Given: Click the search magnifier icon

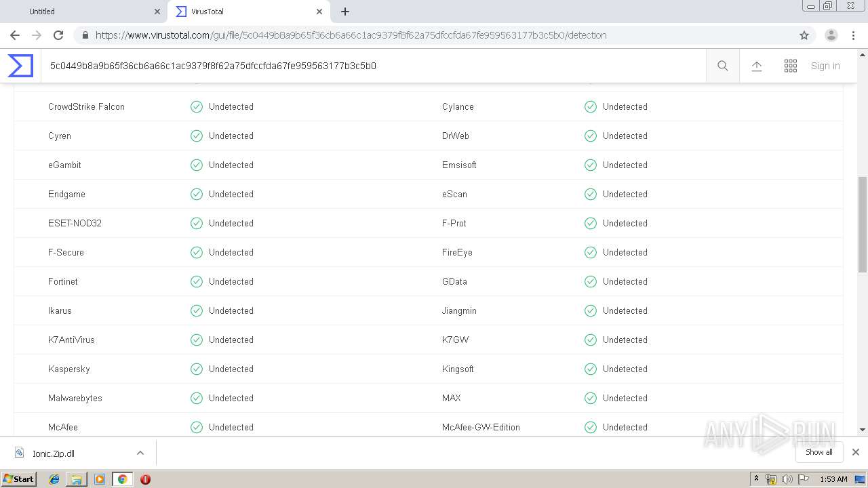Looking at the screenshot, I should pyautogui.click(x=723, y=66).
